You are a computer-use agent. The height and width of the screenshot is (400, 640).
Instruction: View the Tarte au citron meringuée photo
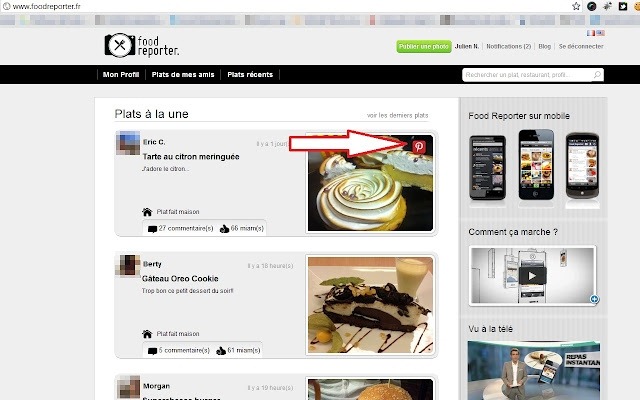pyautogui.click(x=371, y=183)
